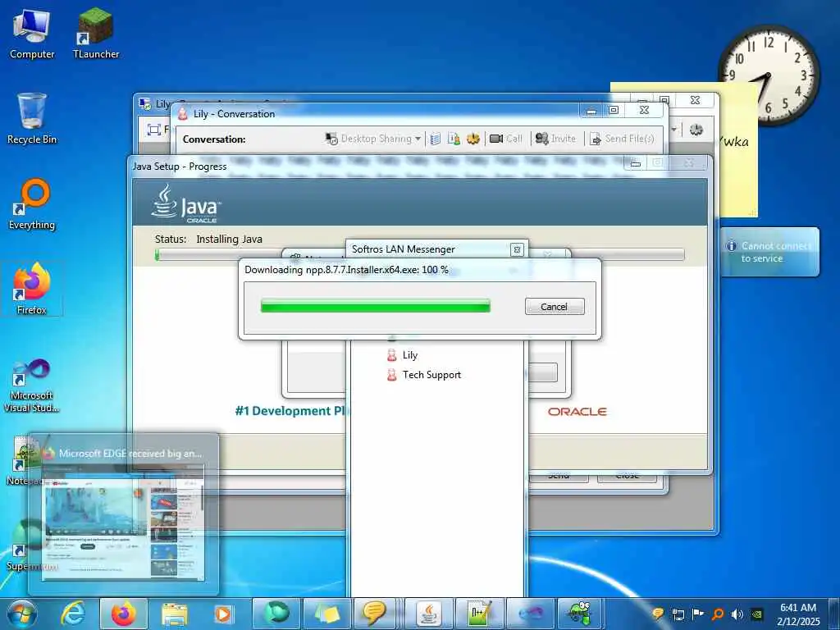This screenshot has height=630, width=840.
Task: Click Invite in the Conversation toolbar
Action: tap(555, 139)
